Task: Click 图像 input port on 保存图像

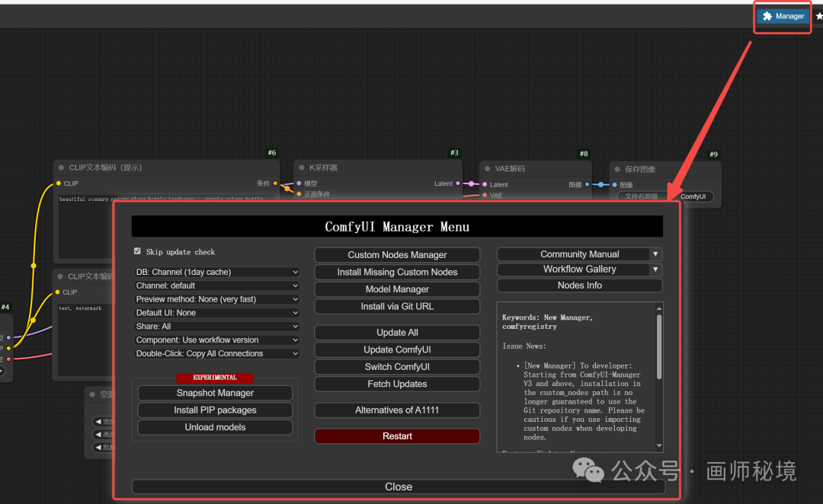Action: [615, 185]
